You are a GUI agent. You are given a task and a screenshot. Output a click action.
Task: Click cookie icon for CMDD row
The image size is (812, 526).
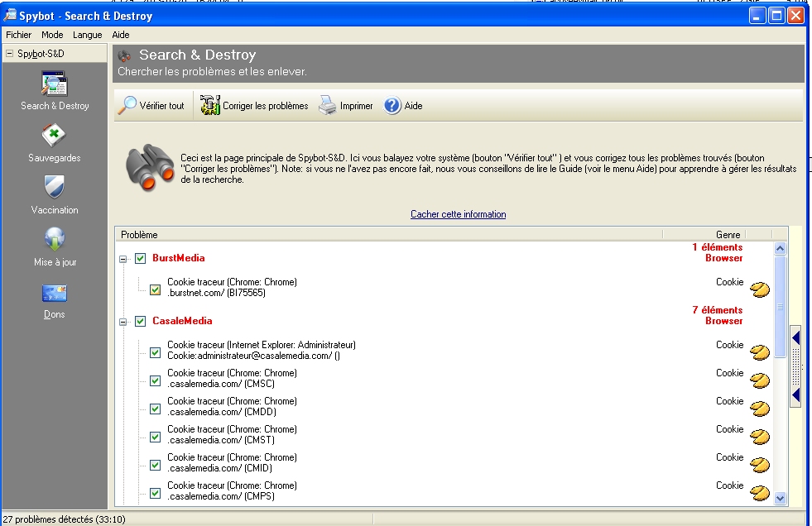tap(760, 409)
